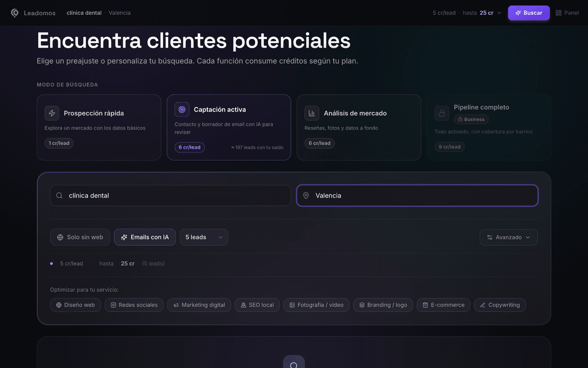This screenshot has width=588, height=368.
Task: Click the padlock icon in Pipeline completo
Action: click(x=441, y=113)
